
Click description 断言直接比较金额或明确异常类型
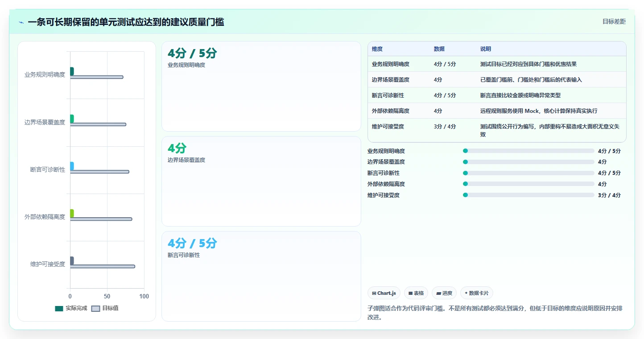pos(520,95)
